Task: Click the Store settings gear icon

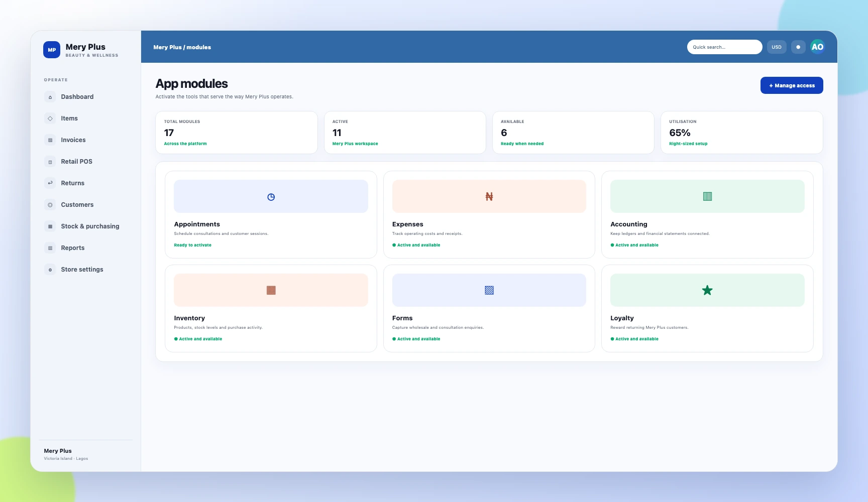Action: pyautogui.click(x=50, y=270)
